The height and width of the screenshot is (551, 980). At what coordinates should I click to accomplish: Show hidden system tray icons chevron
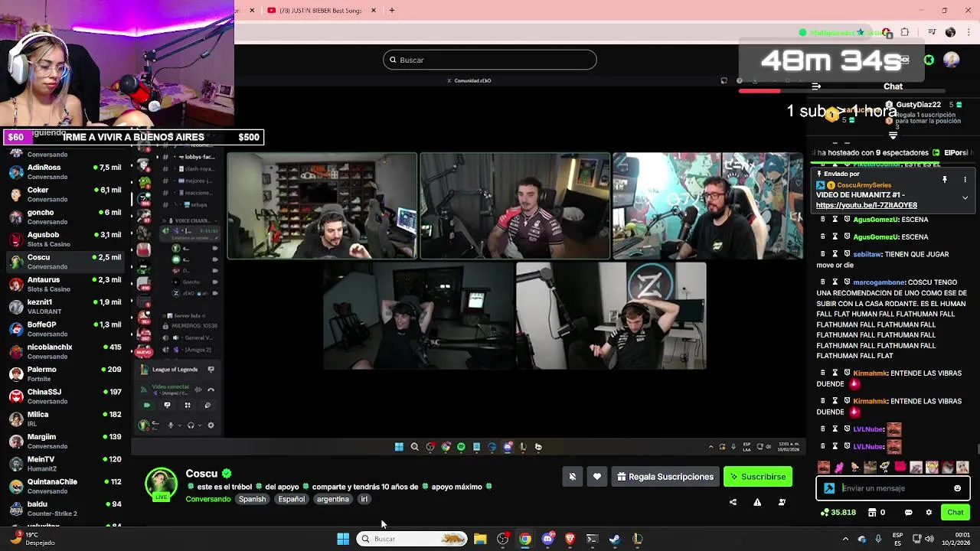tap(844, 539)
